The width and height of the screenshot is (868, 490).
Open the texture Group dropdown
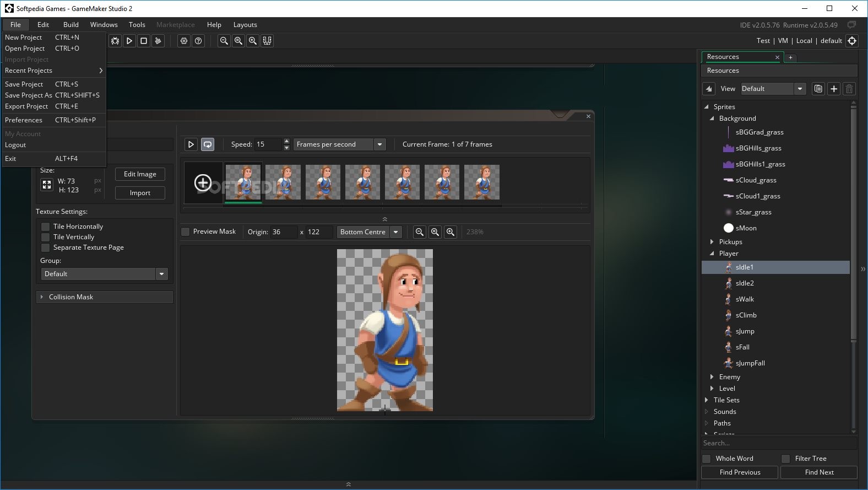[104, 274]
